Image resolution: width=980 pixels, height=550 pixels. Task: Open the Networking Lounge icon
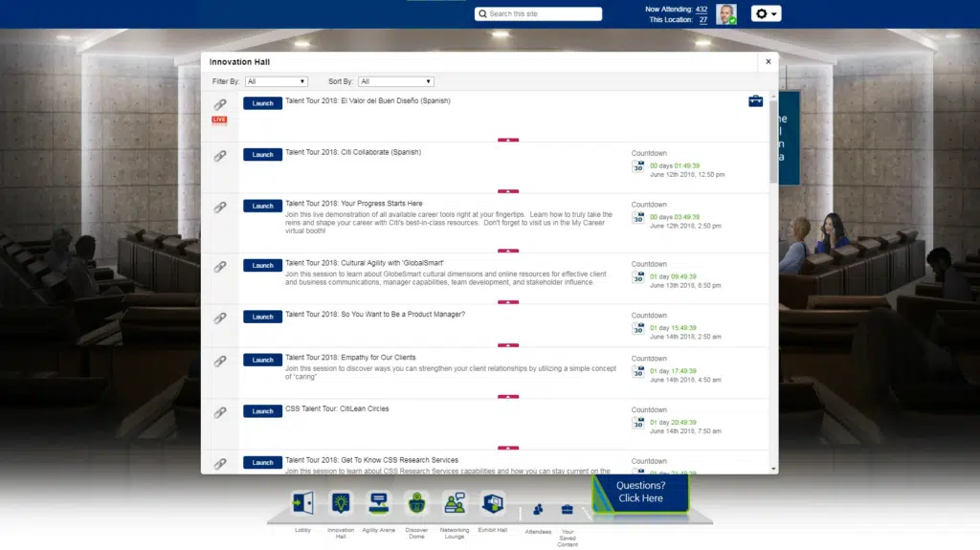click(x=455, y=503)
